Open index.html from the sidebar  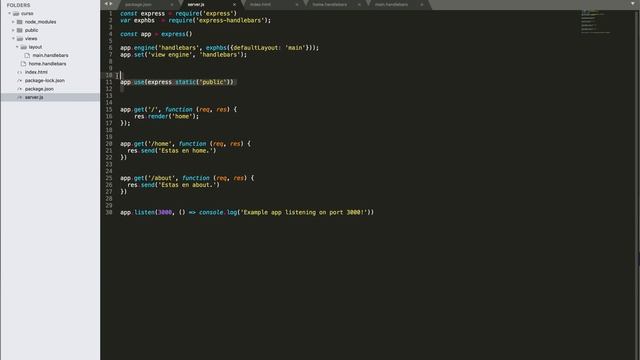point(36,72)
